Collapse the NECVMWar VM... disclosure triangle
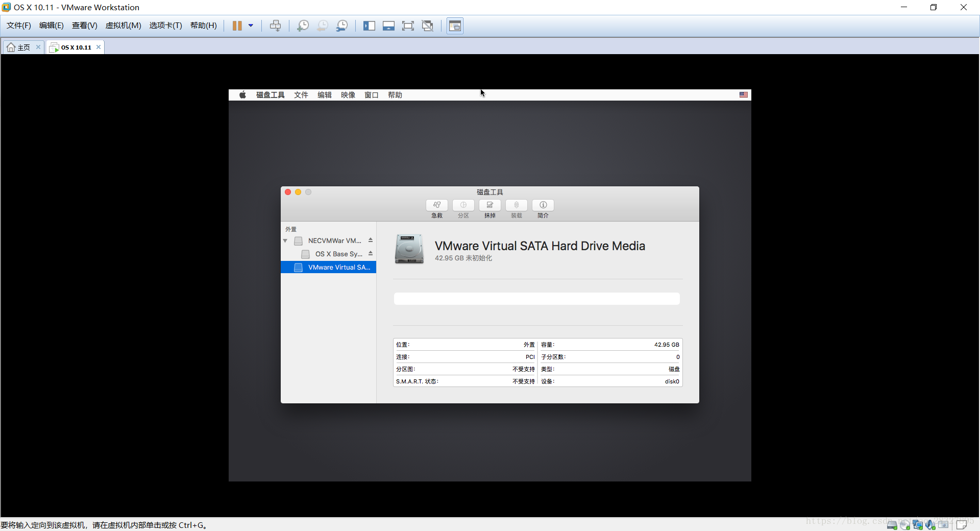980x531 pixels. tap(285, 240)
